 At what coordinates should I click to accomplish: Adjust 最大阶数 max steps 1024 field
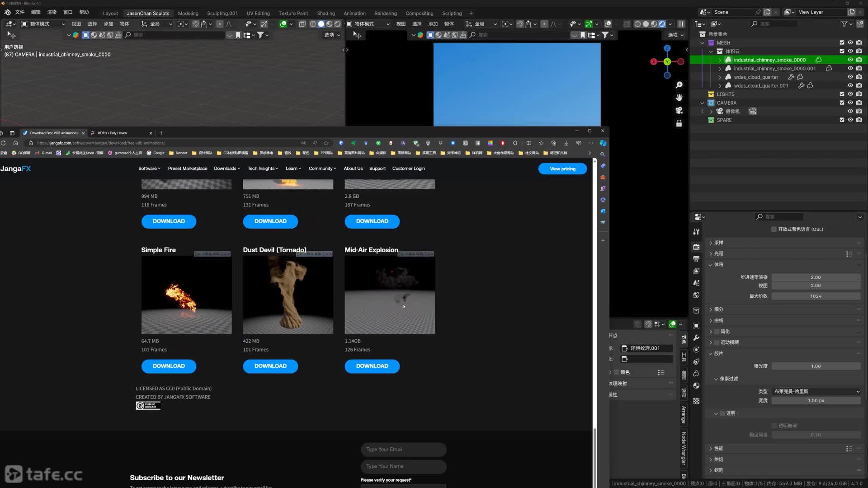click(816, 296)
